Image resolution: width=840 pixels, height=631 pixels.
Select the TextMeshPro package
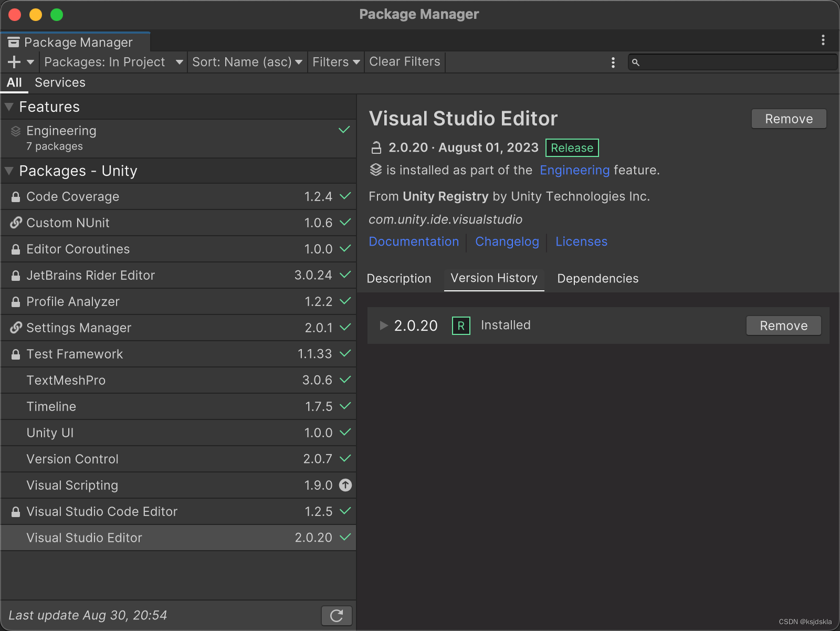(178, 380)
